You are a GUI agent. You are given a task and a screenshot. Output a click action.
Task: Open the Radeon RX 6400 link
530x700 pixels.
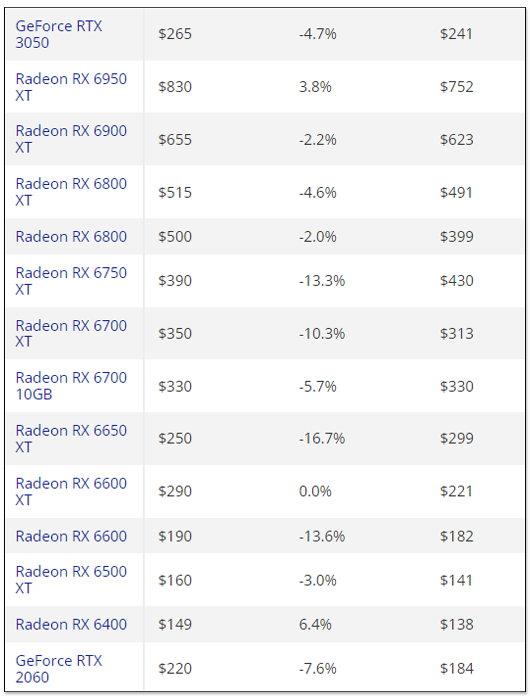point(71,625)
